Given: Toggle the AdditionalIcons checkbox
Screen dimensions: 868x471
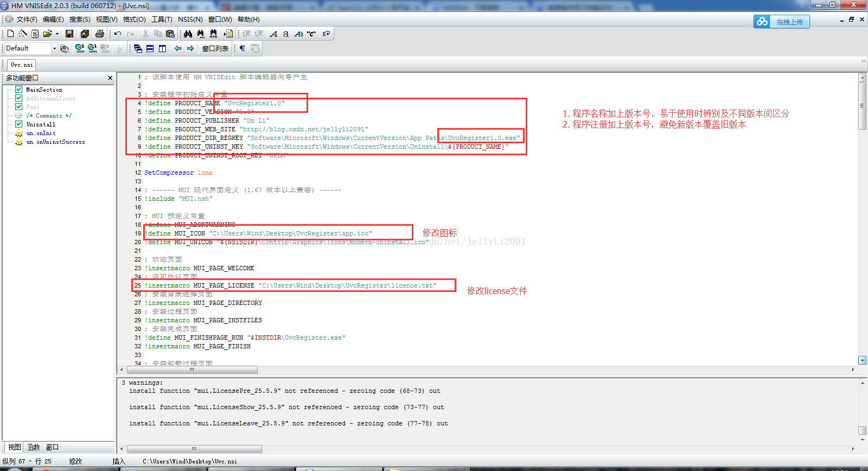Looking at the screenshot, I should [19, 98].
